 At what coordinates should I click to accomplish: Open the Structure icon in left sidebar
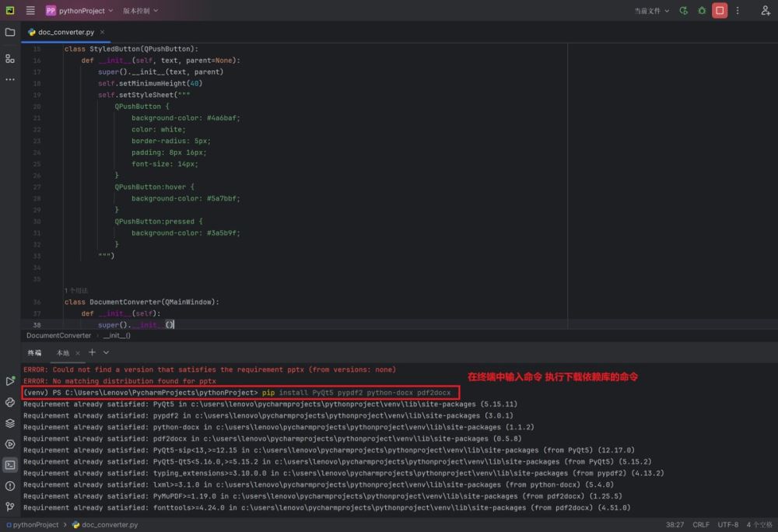tap(9, 59)
